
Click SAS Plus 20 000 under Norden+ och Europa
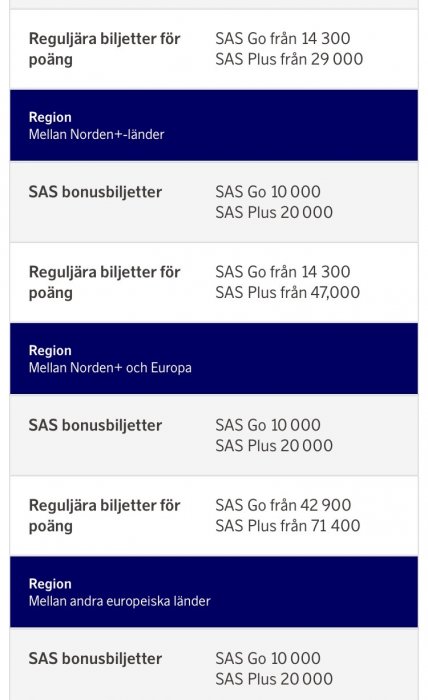pos(274,446)
